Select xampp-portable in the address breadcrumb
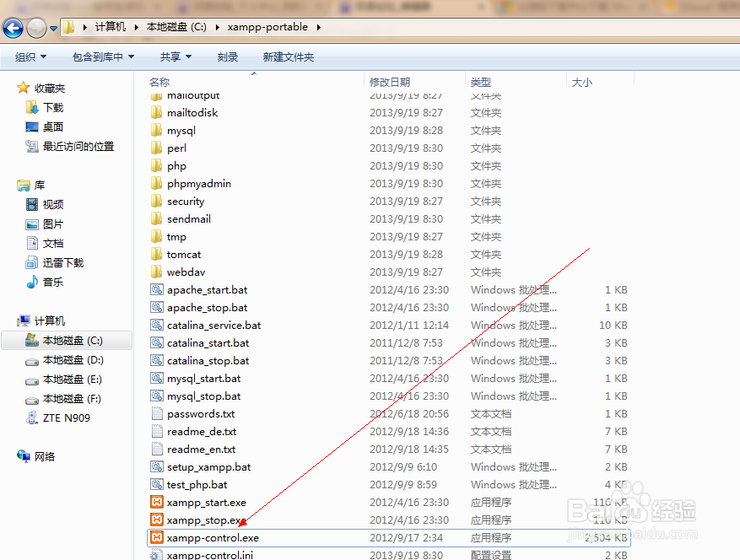740x560 pixels. (x=267, y=27)
